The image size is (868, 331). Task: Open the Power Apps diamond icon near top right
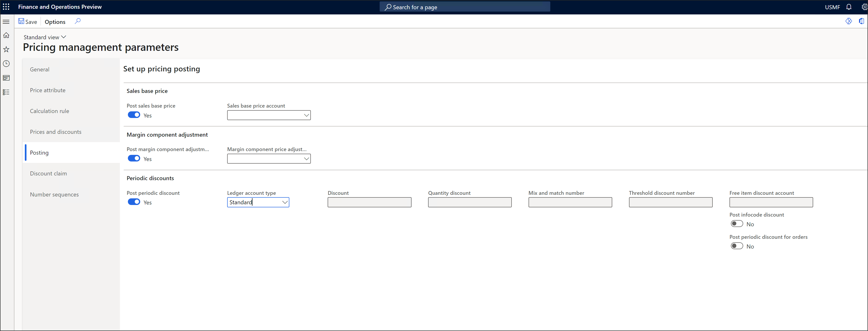pyautogui.click(x=848, y=21)
